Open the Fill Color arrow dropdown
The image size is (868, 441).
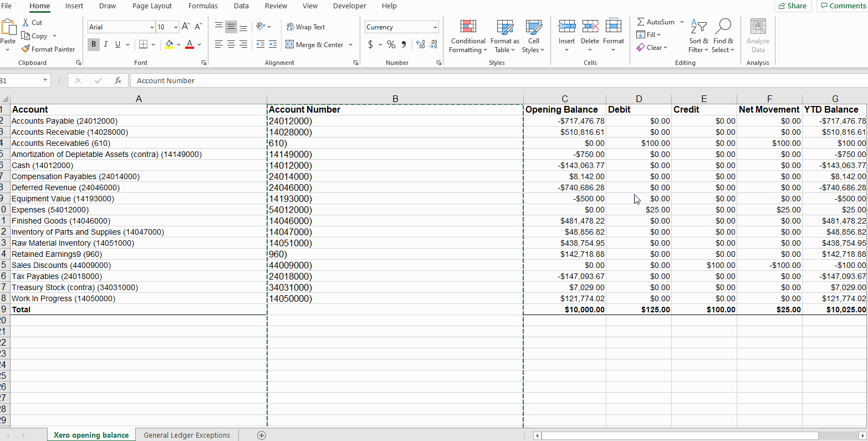[178, 44]
